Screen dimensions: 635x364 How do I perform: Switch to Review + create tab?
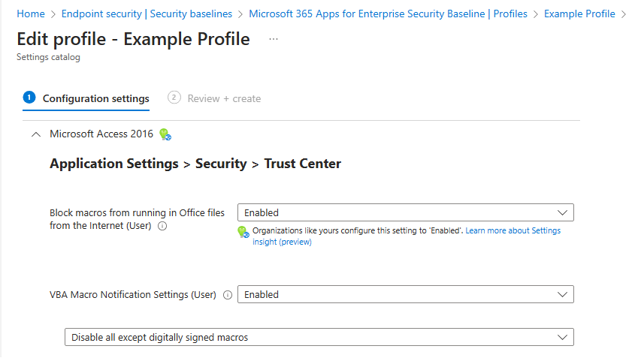click(224, 98)
